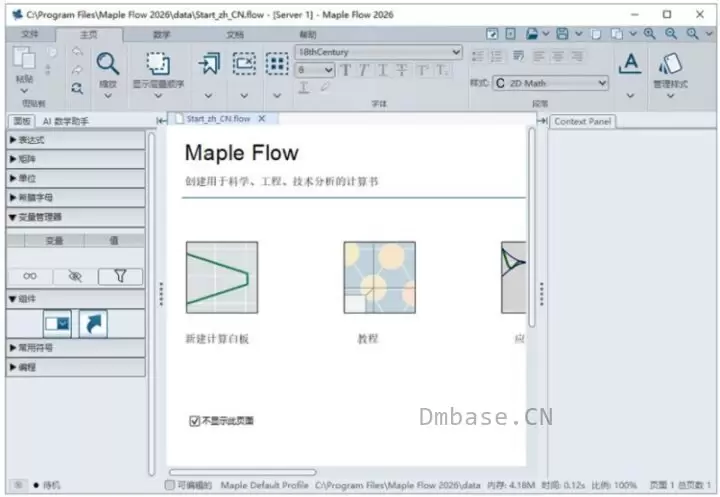
Task: Insert the dropdown box component
Action: pos(57,324)
